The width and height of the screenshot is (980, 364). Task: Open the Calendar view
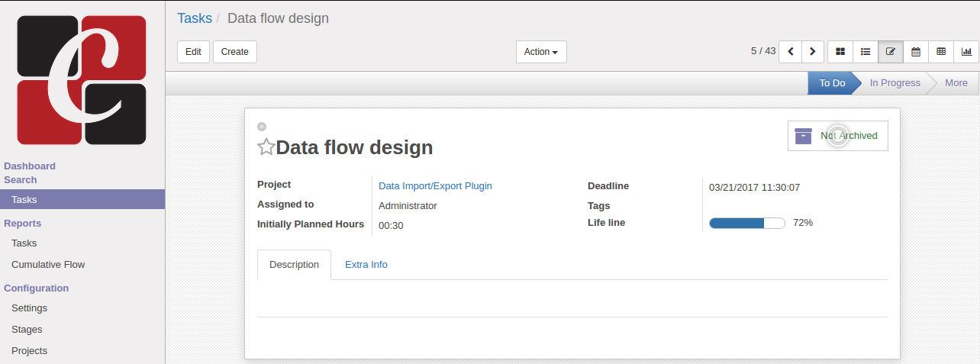pyautogui.click(x=916, y=52)
